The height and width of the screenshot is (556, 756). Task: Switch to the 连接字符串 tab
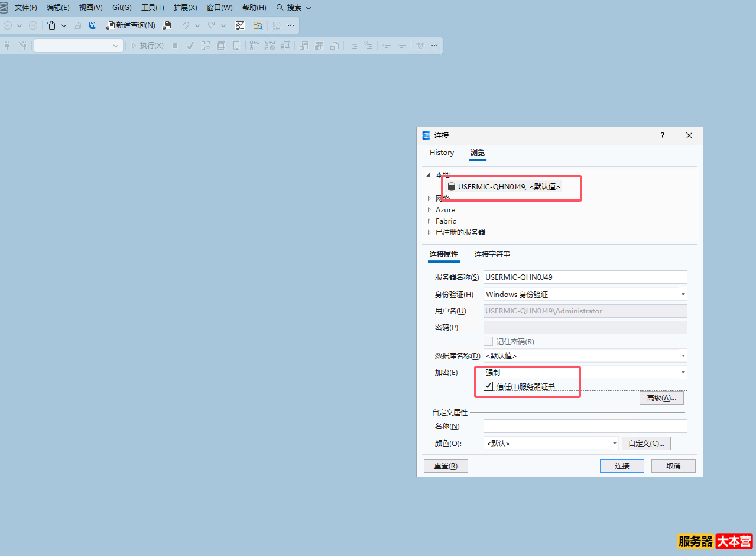pyautogui.click(x=492, y=254)
